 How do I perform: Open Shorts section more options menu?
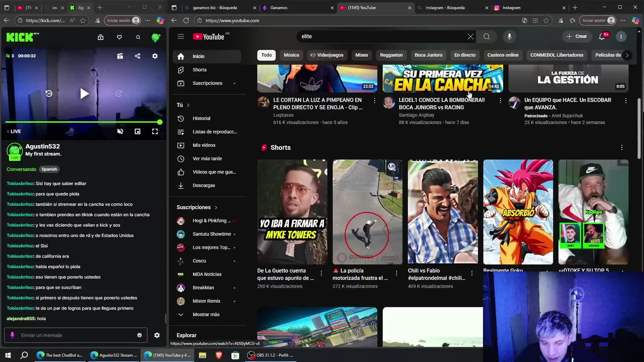(622, 147)
